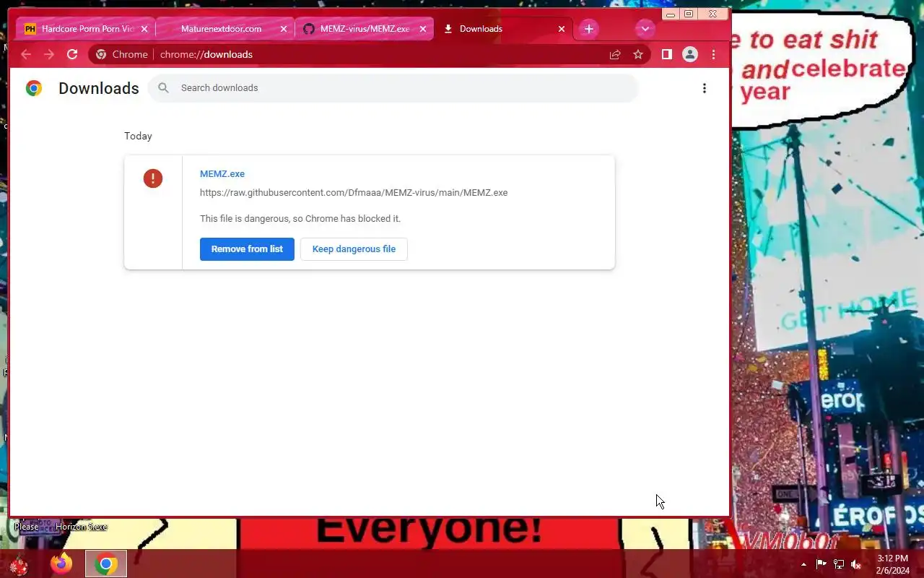Close the MEMZ-virus GitHub tab
This screenshot has width=924, height=578.
pos(423,29)
